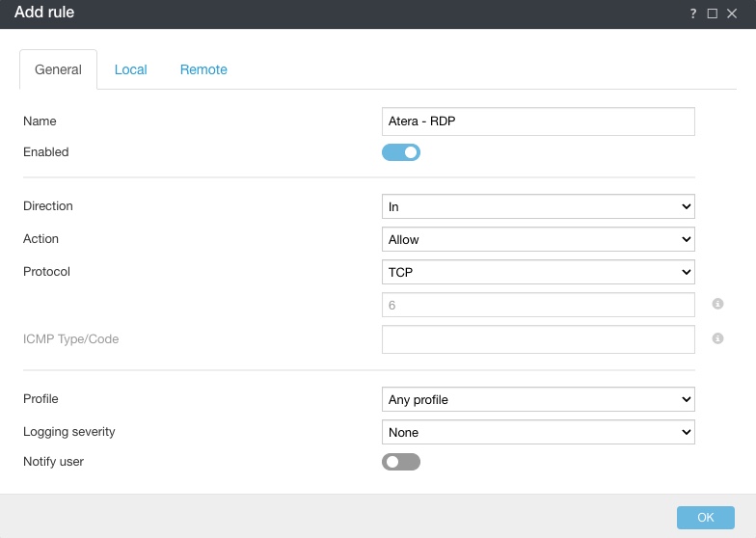Viewport: 756px width, 538px height.
Task: Turn on the Notify user toggle
Action: click(401, 462)
